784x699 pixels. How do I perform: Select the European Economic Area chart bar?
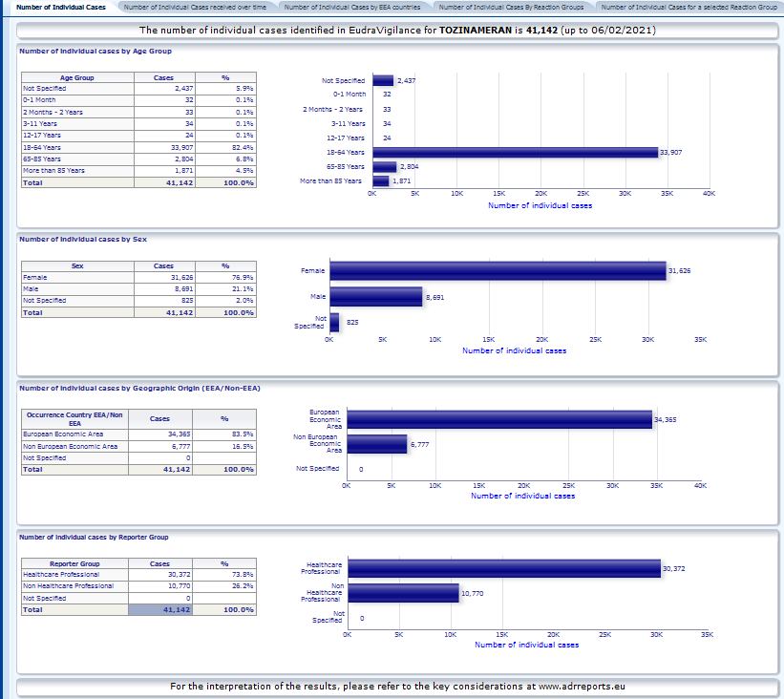tap(498, 418)
